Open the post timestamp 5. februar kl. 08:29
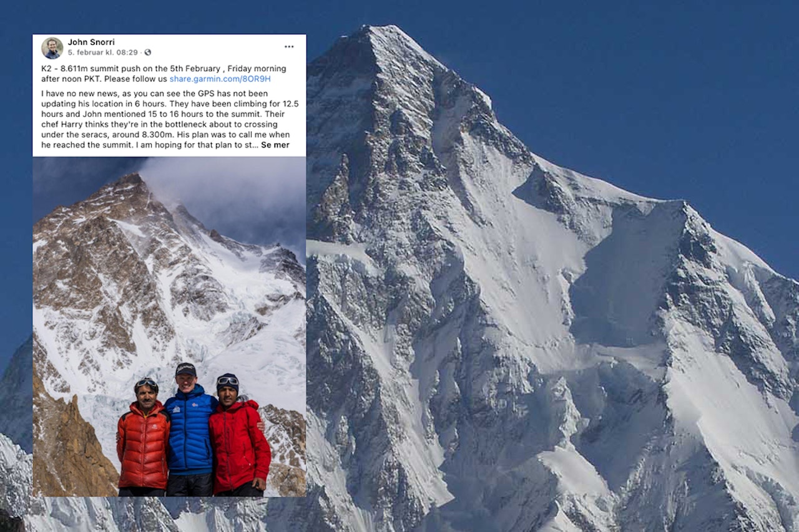 point(102,53)
